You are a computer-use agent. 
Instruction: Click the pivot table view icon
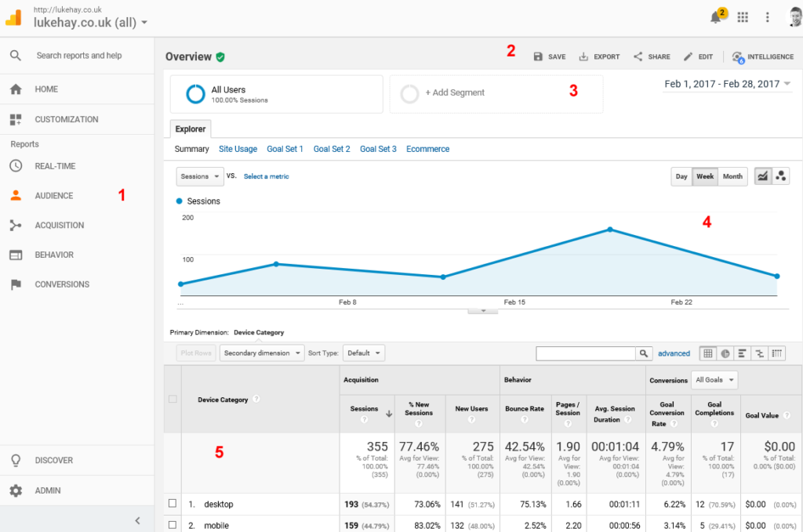pyautogui.click(x=777, y=353)
